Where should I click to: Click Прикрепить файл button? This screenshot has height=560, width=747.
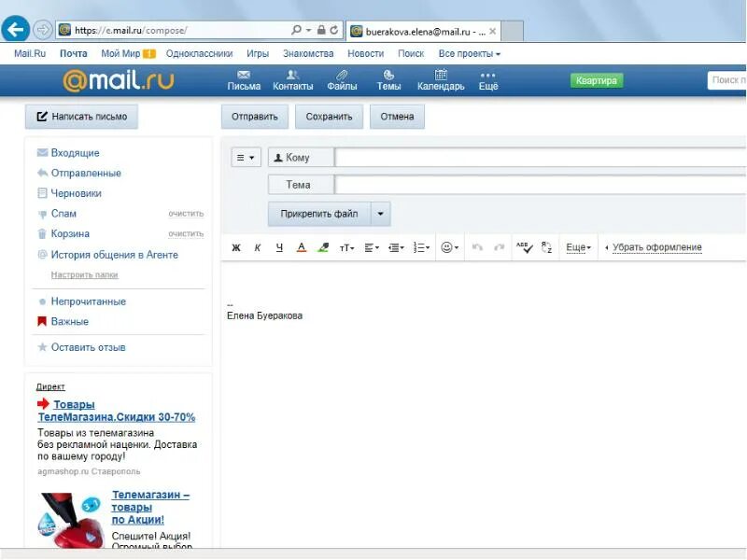coord(319,214)
